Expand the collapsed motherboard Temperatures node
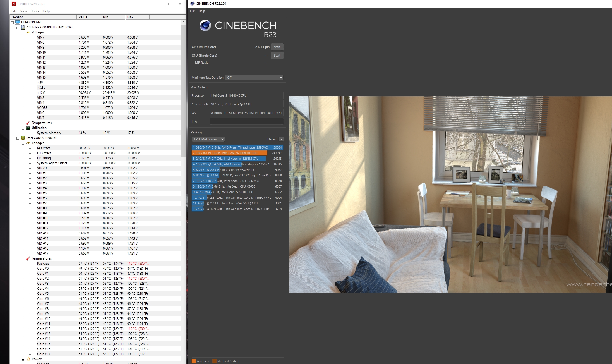 pyautogui.click(x=23, y=123)
